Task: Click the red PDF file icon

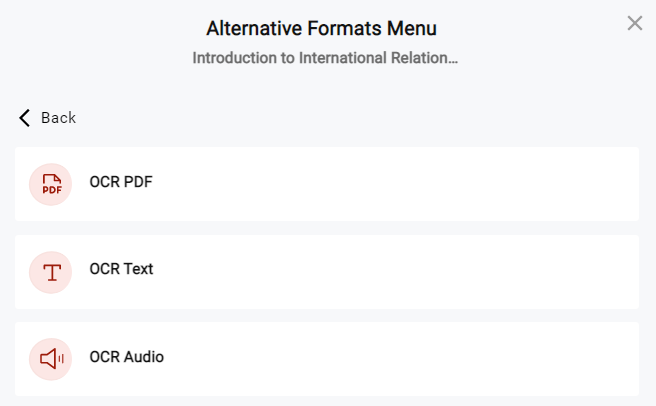Action: coord(51,184)
